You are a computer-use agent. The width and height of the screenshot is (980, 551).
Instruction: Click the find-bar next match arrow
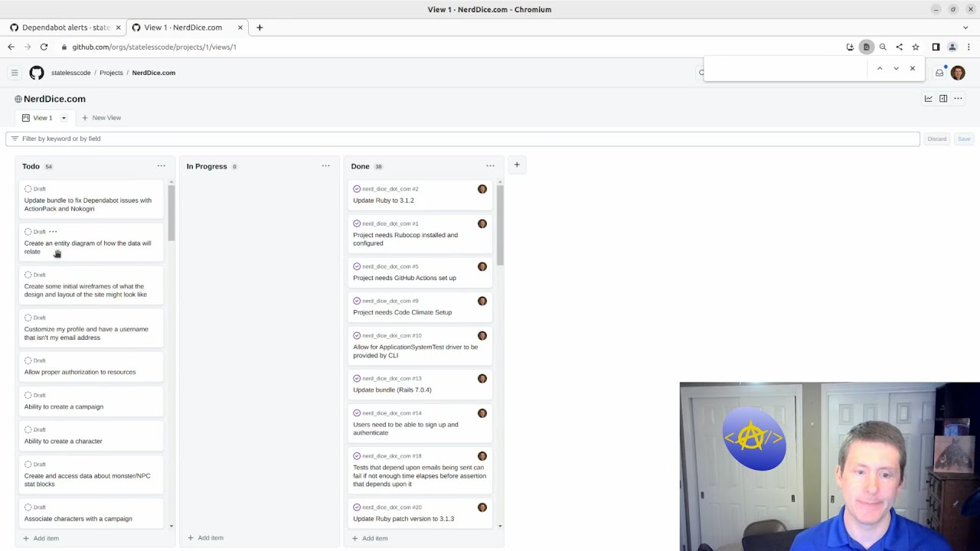pyautogui.click(x=897, y=69)
